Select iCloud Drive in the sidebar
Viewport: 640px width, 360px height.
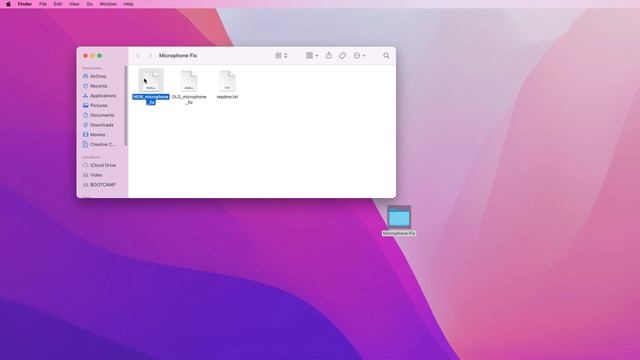click(x=102, y=165)
